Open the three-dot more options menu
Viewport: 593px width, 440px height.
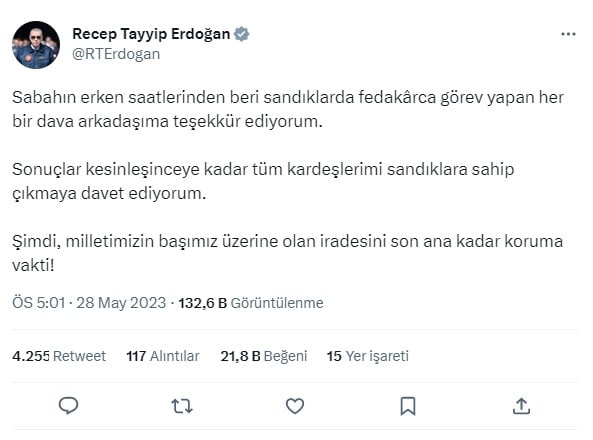[x=568, y=34]
